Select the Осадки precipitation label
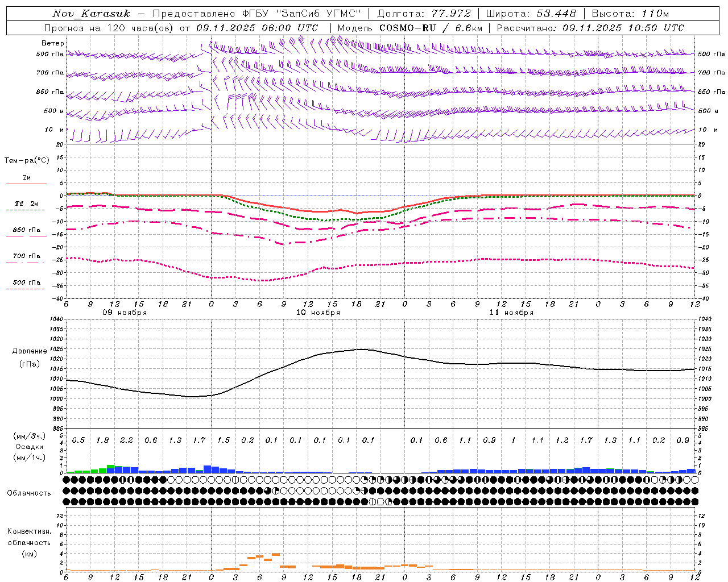 click(x=30, y=447)
